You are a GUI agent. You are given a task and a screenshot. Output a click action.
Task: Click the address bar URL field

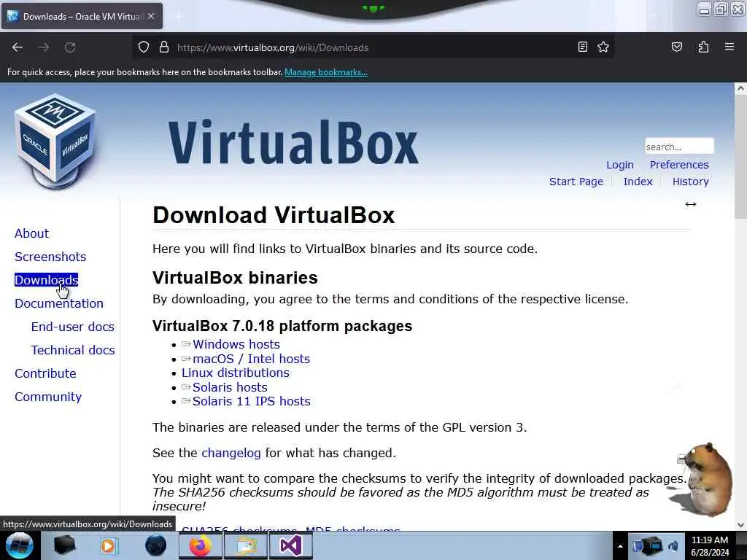371,47
